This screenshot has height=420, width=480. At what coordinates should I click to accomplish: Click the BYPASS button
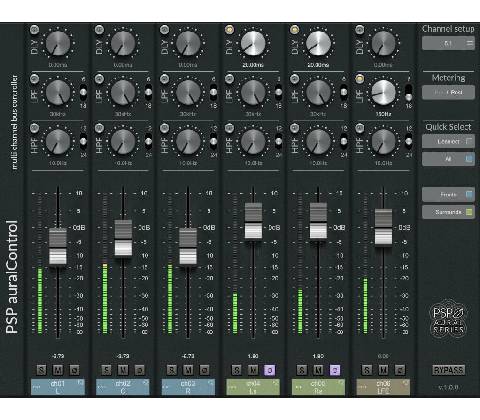coord(449,370)
